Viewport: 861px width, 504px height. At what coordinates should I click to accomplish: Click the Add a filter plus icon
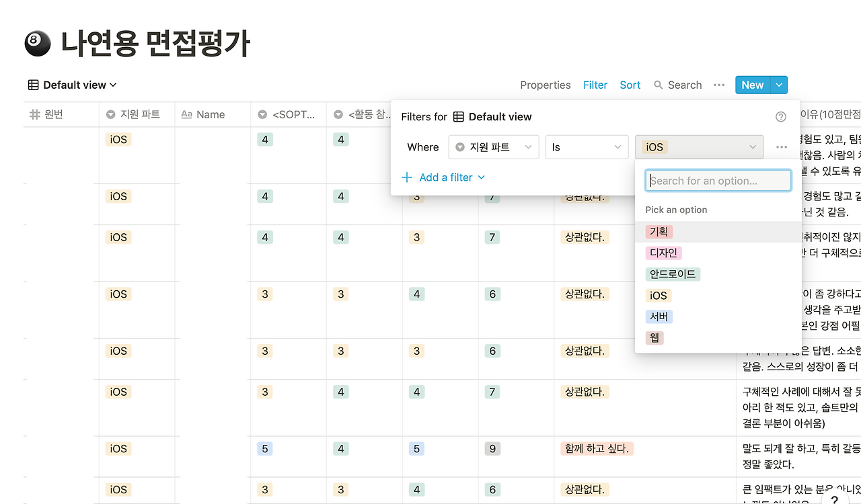coord(406,177)
